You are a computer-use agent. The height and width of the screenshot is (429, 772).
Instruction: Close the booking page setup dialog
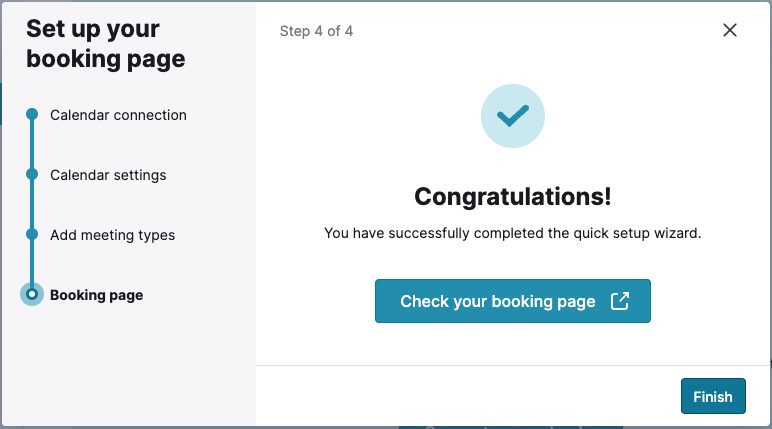tap(730, 30)
